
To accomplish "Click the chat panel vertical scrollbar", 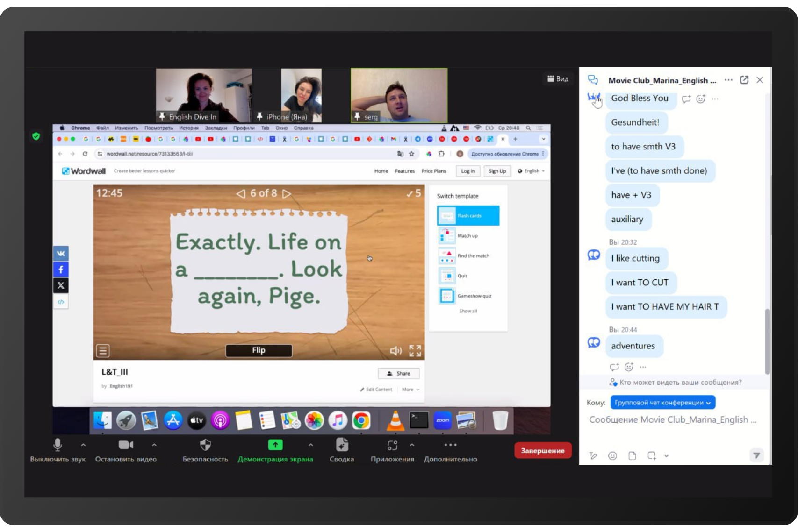I will tap(767, 341).
